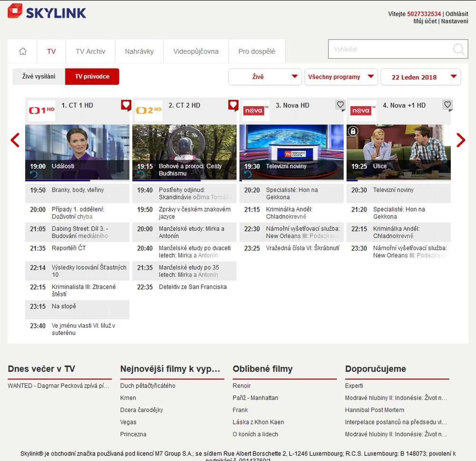The image size is (476, 461).
Task: Select 23:25 Vražedná čísla VI
Action: click(291, 251)
